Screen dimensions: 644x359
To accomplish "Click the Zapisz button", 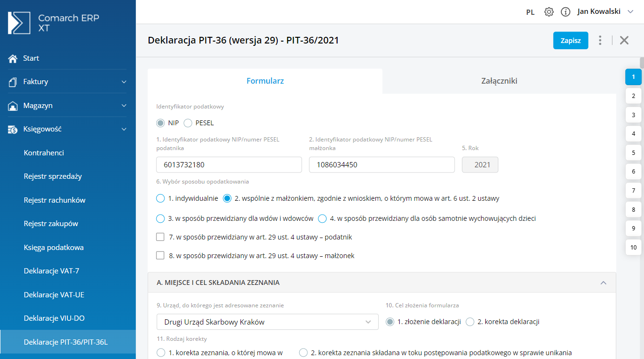I will click(x=570, y=41).
